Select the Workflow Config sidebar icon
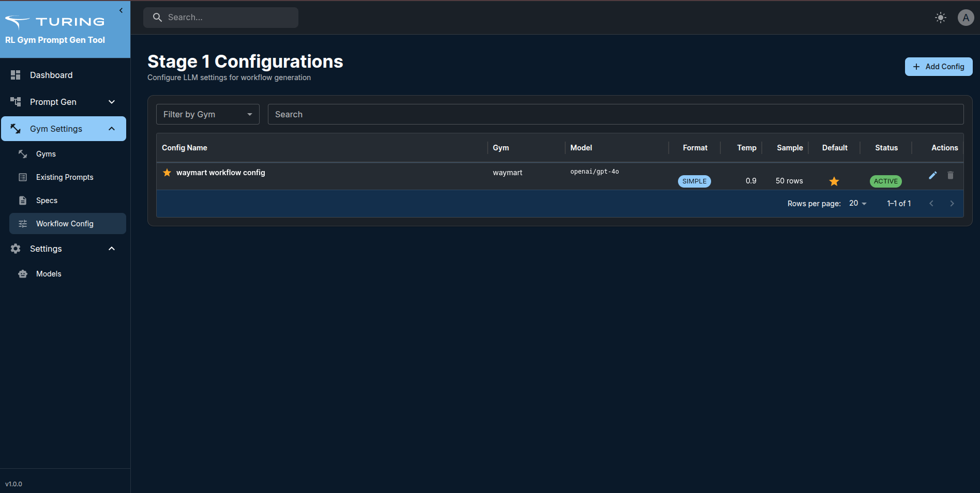980x493 pixels. point(23,223)
